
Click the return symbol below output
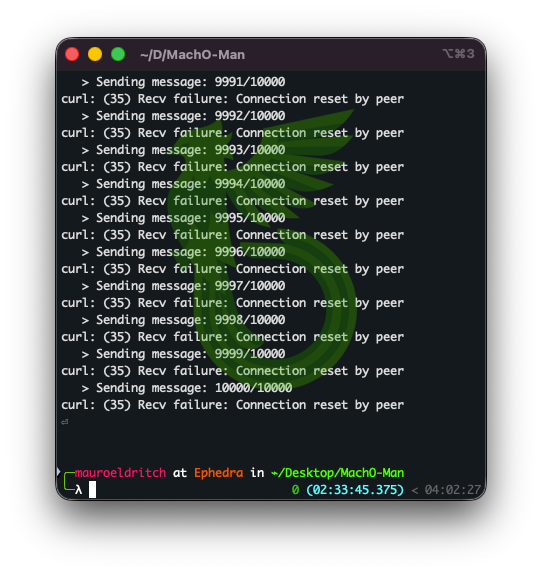pyautogui.click(x=65, y=422)
